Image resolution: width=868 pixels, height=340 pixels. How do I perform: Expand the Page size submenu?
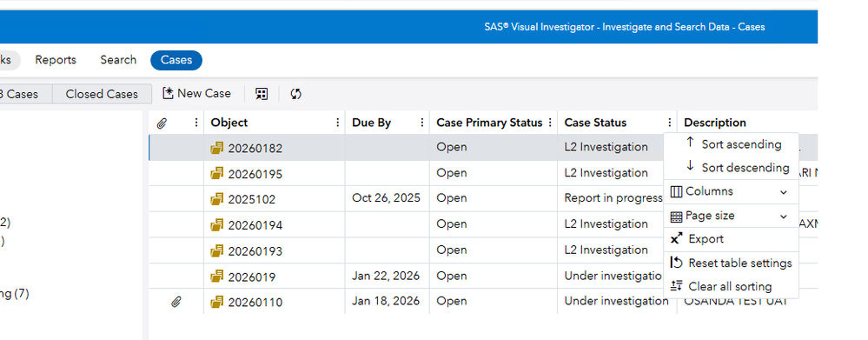(x=731, y=216)
